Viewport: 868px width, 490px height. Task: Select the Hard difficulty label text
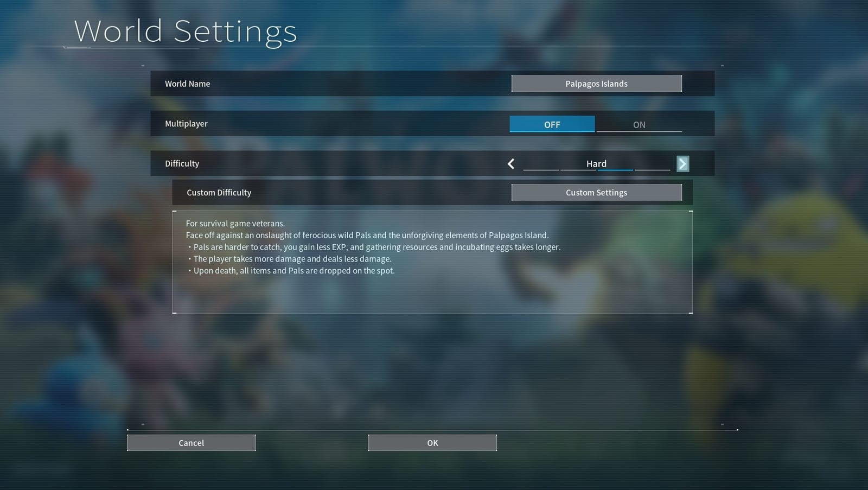(x=596, y=163)
